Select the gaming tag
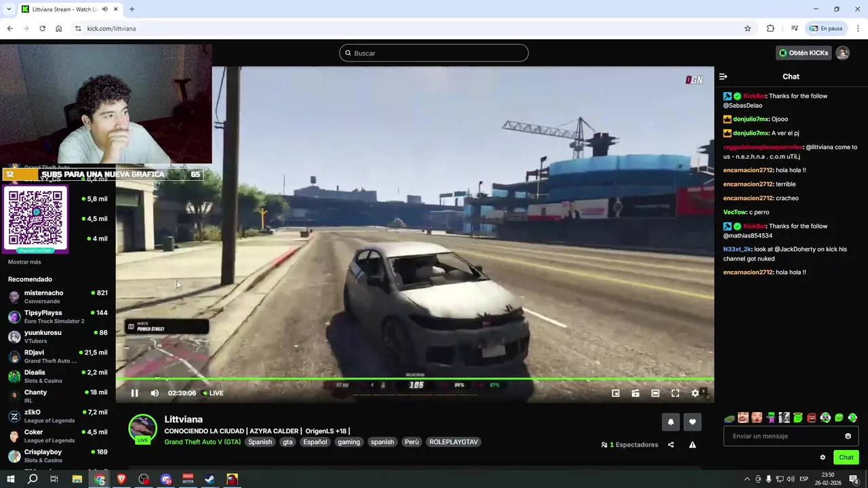 [x=349, y=442]
